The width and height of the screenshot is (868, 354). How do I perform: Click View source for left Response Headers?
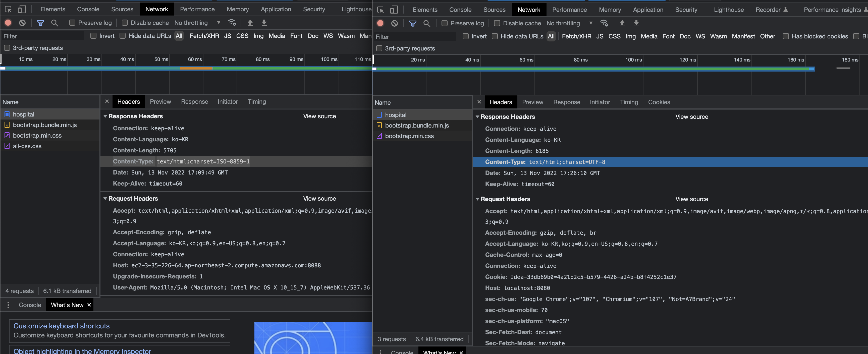click(319, 116)
